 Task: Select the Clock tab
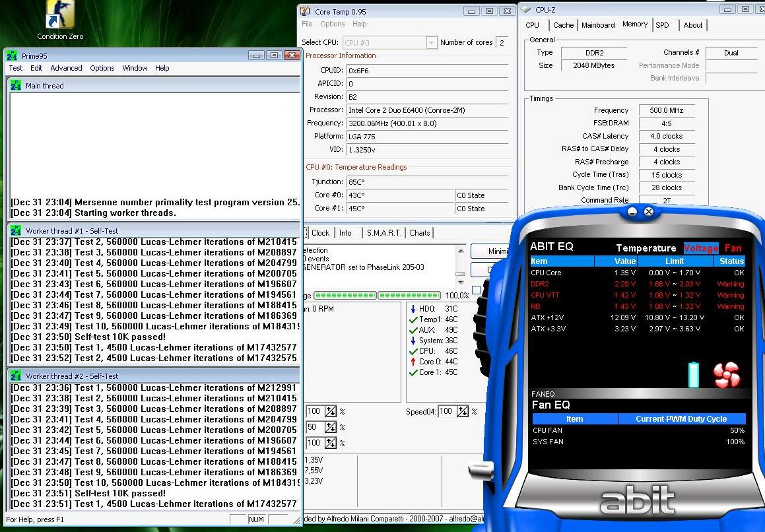320,233
